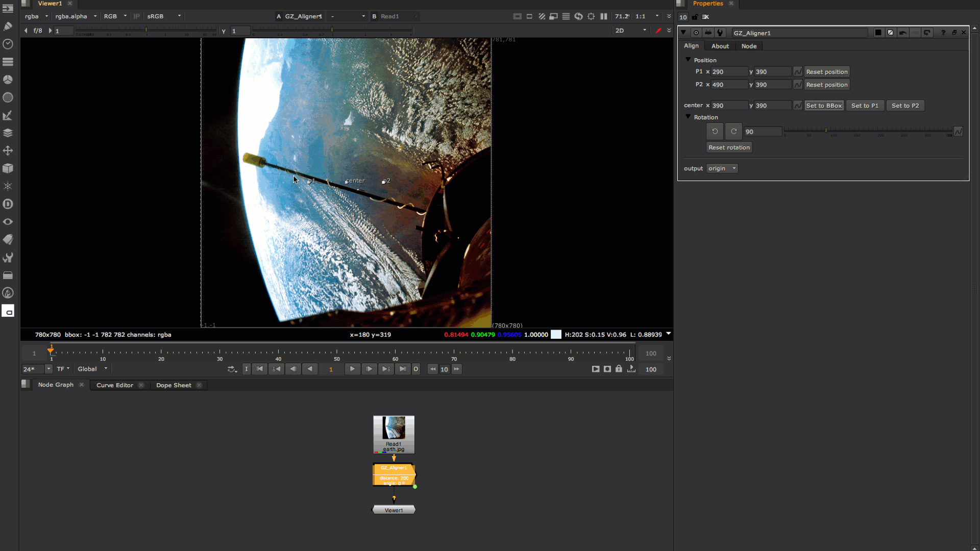The height and width of the screenshot is (551, 980).
Task: Click the red color picker icon
Action: 658,31
